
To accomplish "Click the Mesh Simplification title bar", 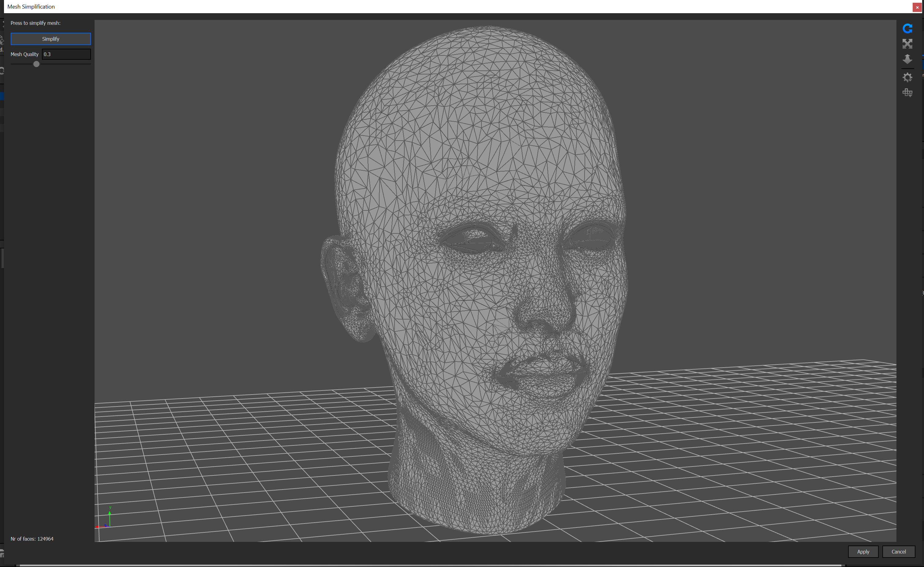I will [450, 6].
